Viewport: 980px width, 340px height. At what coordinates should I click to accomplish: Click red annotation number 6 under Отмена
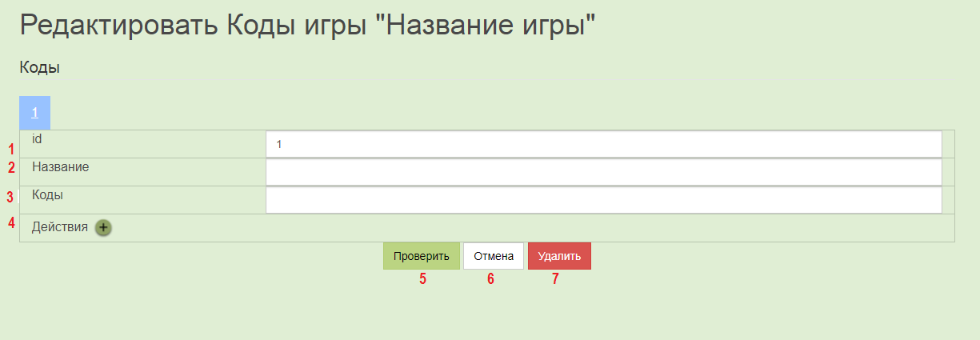(490, 279)
